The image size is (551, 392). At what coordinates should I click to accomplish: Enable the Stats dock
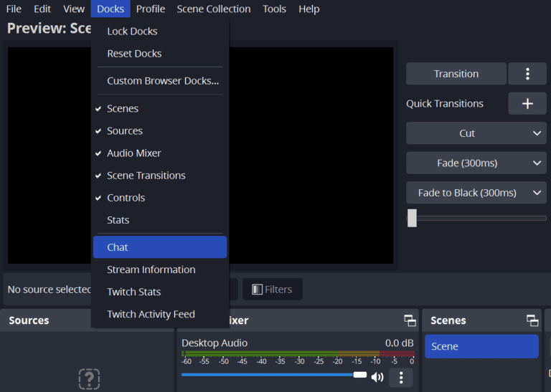coord(160,220)
